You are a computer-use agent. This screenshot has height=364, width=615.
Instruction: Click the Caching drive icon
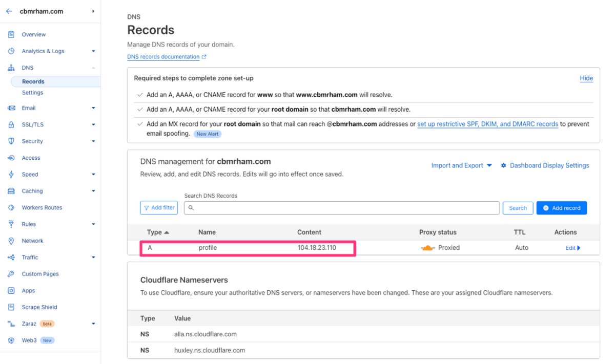click(x=11, y=191)
